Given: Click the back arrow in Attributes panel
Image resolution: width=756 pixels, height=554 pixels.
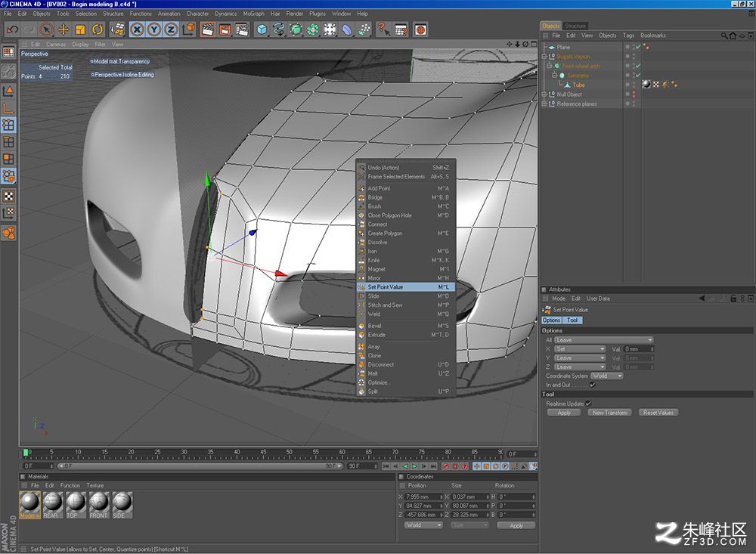Looking at the screenshot, I should tap(702, 299).
